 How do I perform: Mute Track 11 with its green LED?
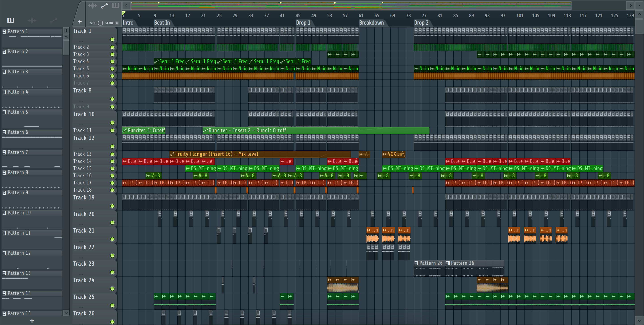112,130
